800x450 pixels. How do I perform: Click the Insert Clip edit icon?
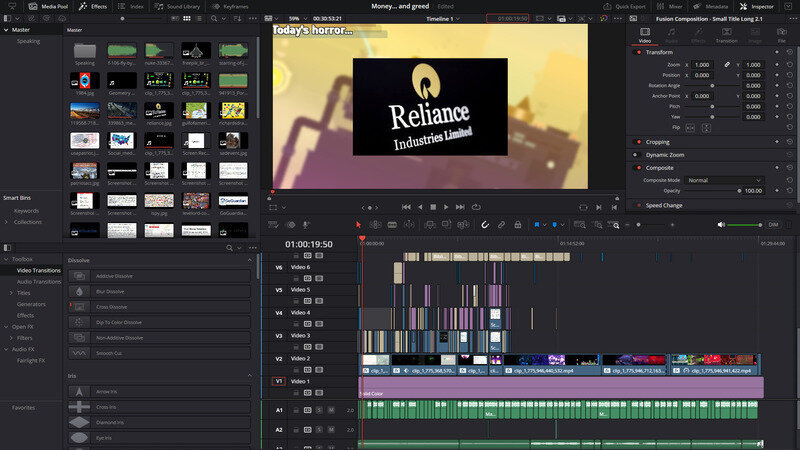click(x=430, y=224)
